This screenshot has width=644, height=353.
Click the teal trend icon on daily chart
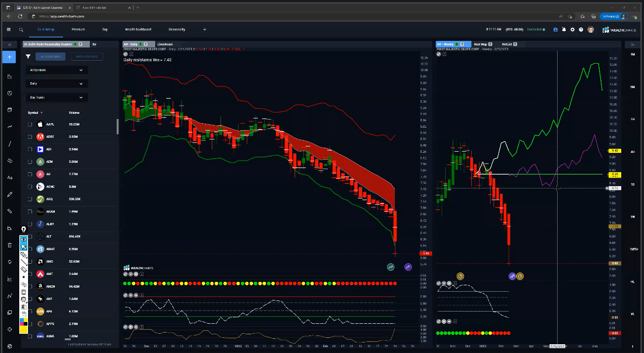point(391,267)
